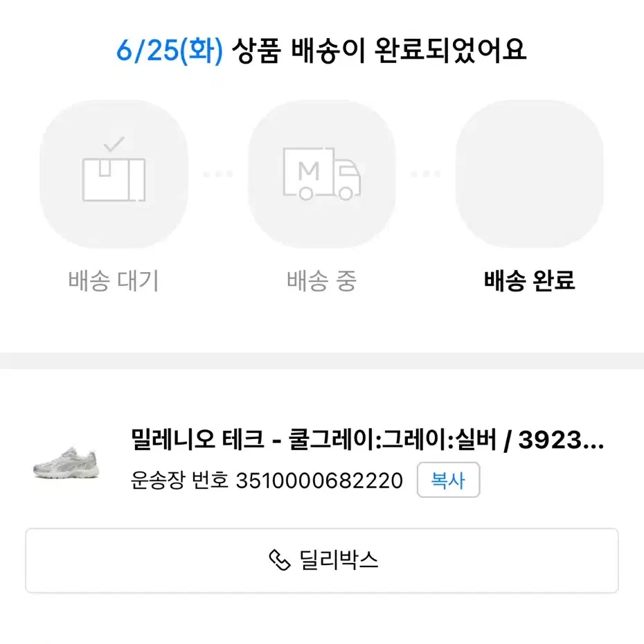Tap the package box icon for 배송 대기
This screenshot has height=644, width=644.
click(x=114, y=179)
